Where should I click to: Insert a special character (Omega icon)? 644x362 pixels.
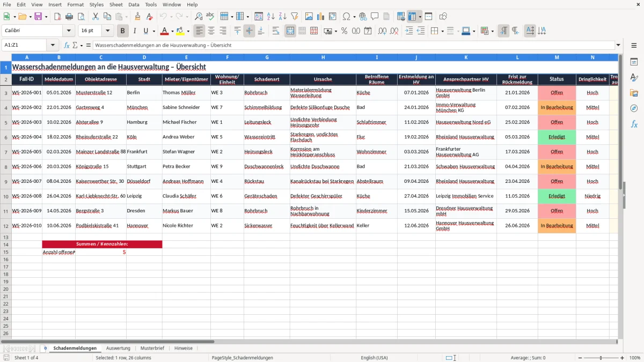tap(346, 17)
